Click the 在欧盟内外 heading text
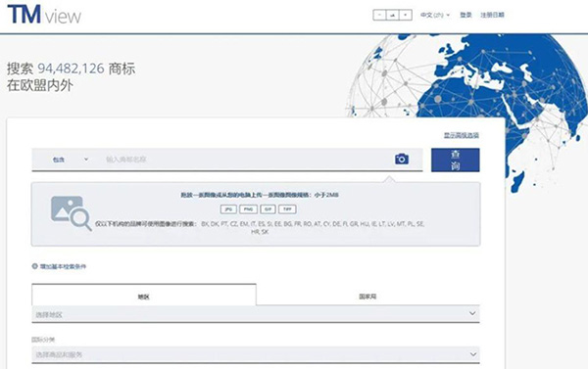 point(40,85)
